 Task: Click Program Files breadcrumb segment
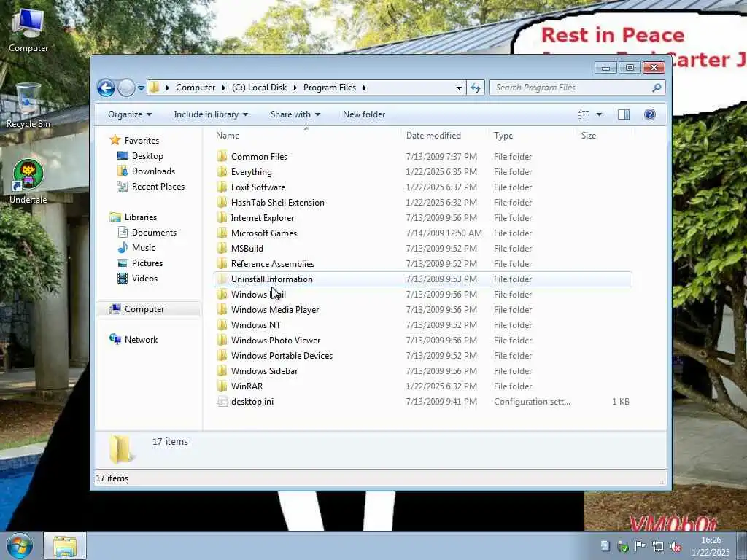pos(330,87)
